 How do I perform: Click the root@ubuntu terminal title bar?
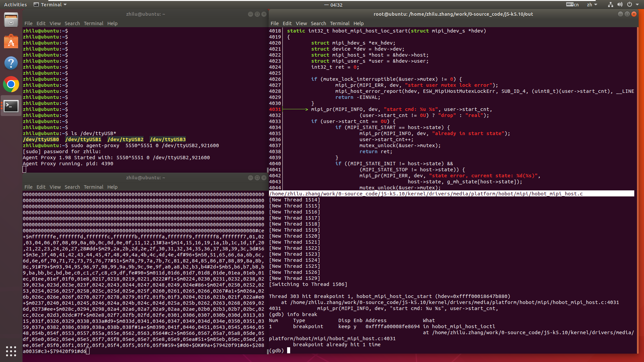click(x=453, y=14)
